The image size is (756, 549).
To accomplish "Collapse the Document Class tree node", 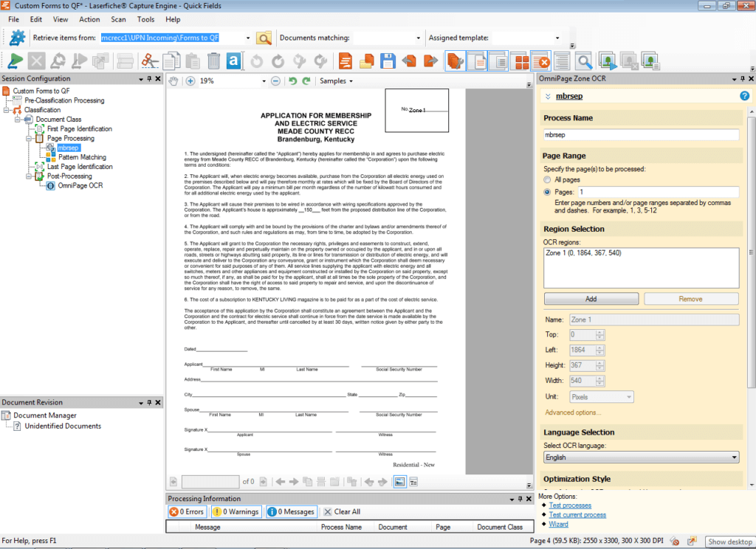I will coord(17,119).
